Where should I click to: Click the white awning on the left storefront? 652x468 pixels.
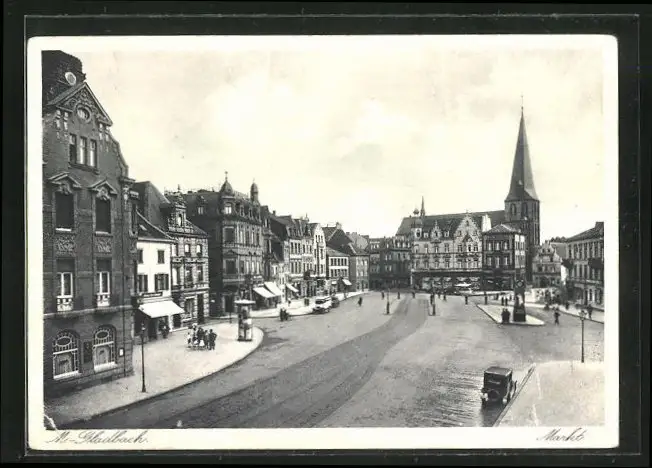[x=160, y=309]
